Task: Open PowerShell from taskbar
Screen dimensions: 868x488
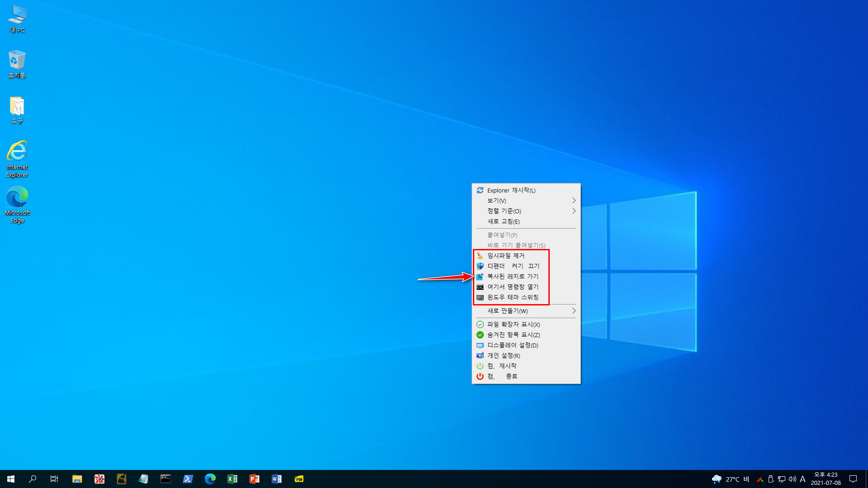Action: [188, 479]
